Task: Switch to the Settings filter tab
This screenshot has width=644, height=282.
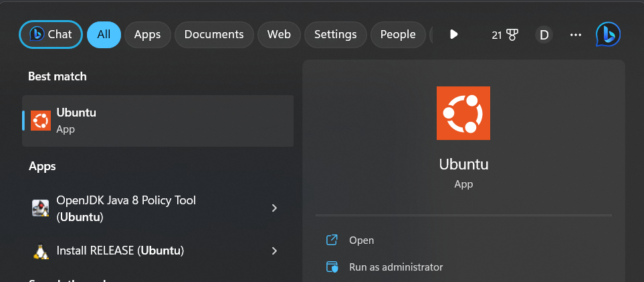Action: [336, 35]
